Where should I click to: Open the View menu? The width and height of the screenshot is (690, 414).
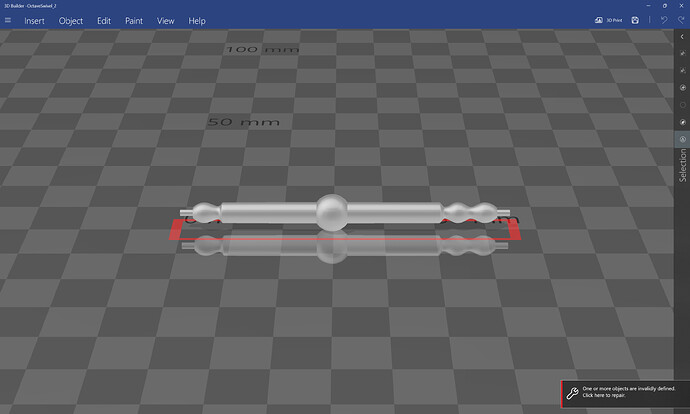tap(165, 21)
